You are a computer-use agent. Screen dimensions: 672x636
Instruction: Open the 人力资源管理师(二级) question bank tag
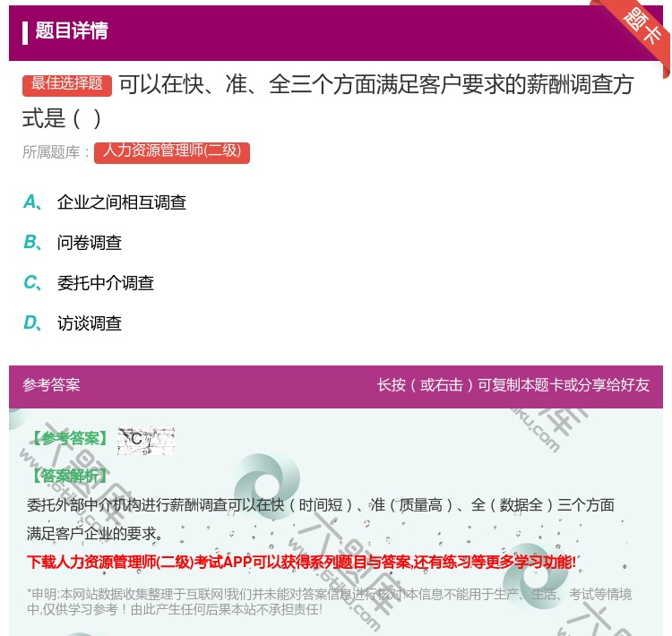[x=172, y=151]
